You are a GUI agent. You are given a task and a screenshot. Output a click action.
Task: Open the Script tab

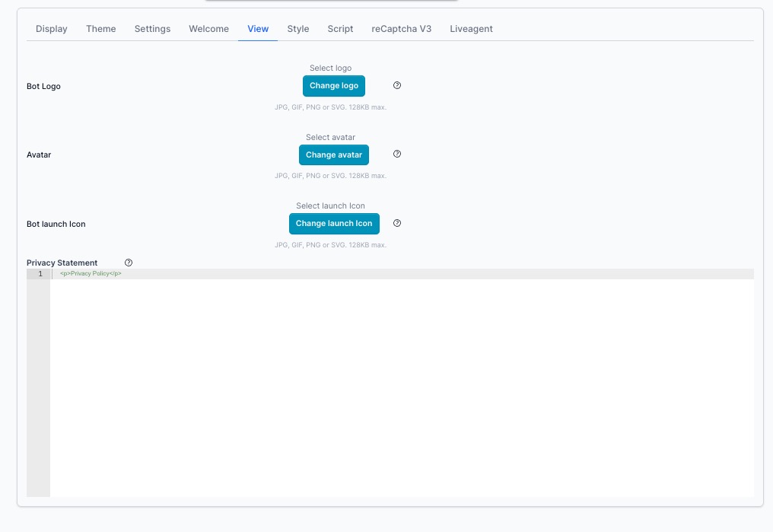pos(340,28)
